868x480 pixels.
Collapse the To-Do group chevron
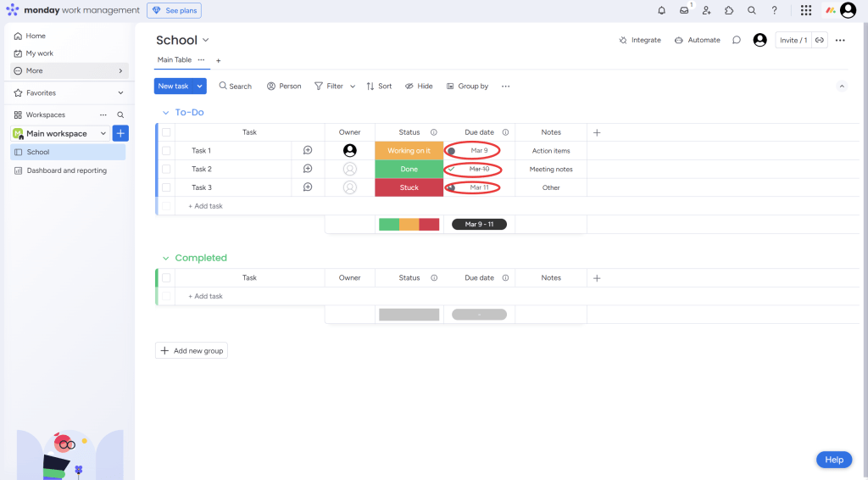tap(165, 113)
